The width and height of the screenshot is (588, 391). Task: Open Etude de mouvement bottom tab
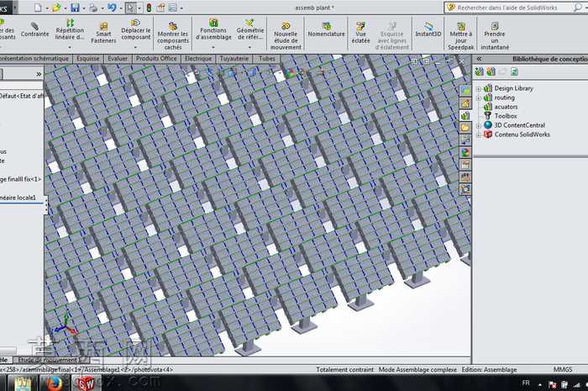tap(50, 360)
